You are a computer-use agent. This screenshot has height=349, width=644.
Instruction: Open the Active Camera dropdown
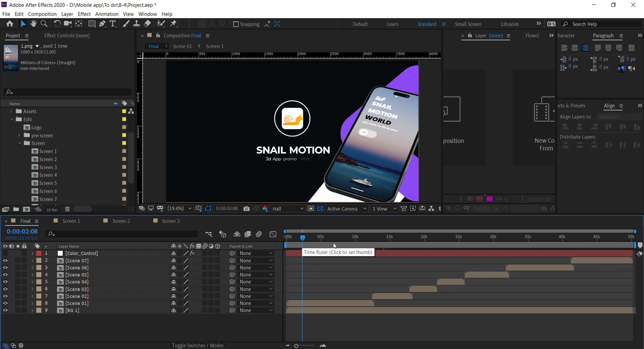pos(347,209)
